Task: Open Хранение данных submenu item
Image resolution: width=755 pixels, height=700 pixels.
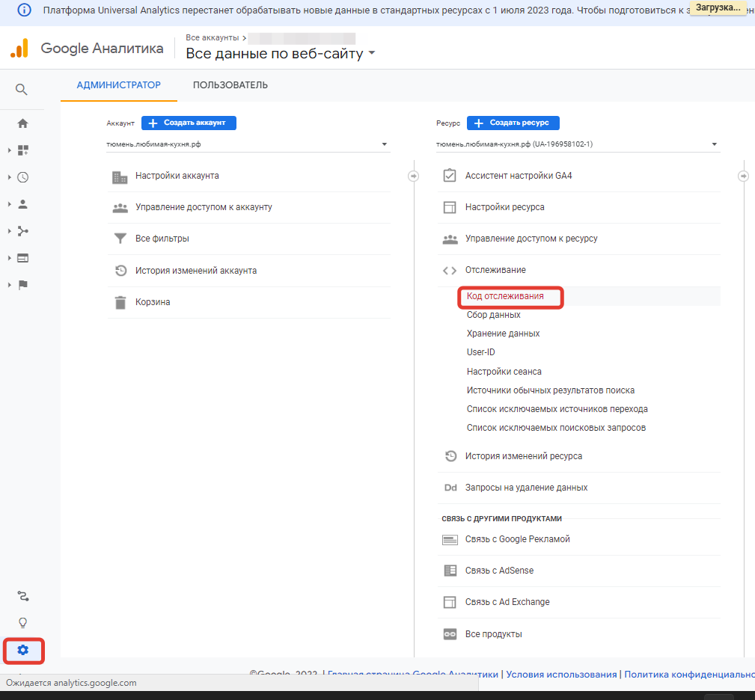Action: 503,334
